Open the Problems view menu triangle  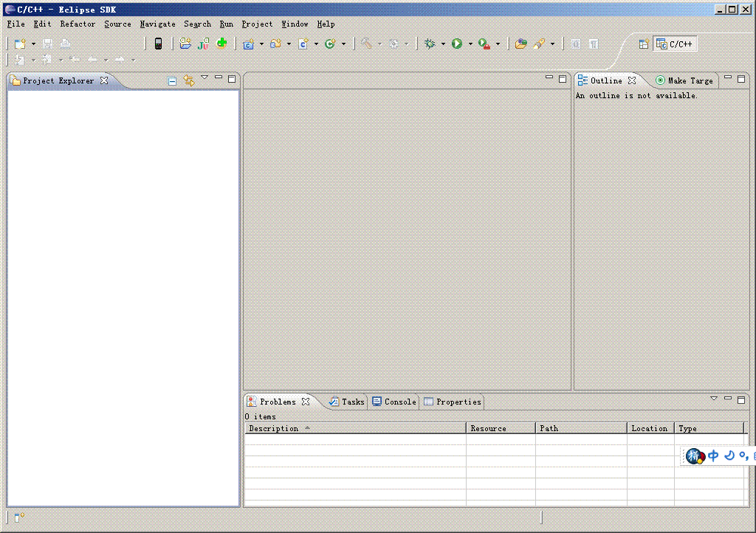(714, 399)
